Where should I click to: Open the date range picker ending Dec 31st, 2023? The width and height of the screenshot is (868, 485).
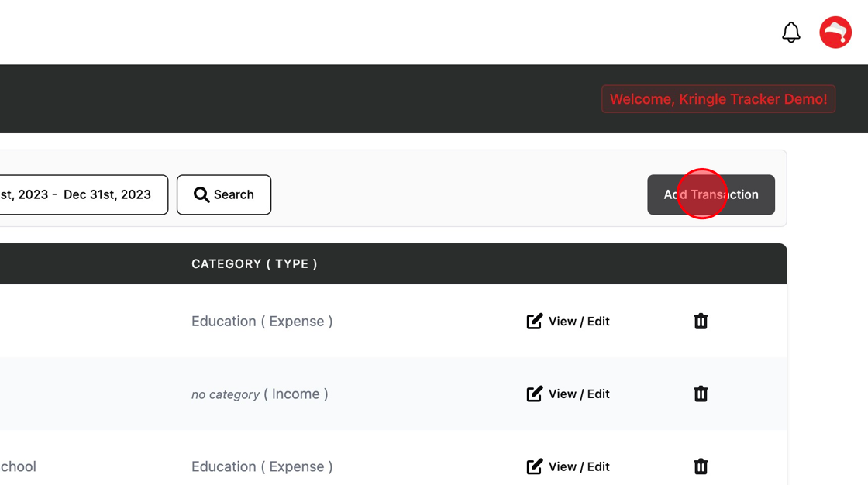pos(83,194)
